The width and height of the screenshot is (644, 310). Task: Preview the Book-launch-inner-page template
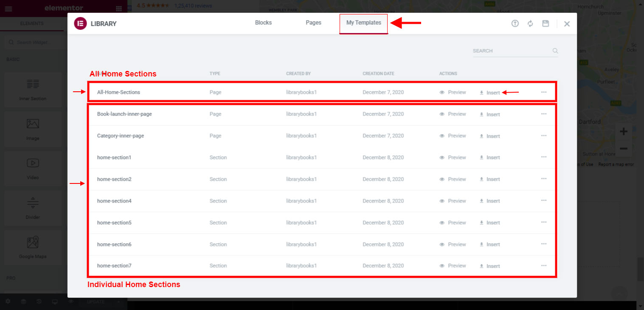tap(453, 114)
